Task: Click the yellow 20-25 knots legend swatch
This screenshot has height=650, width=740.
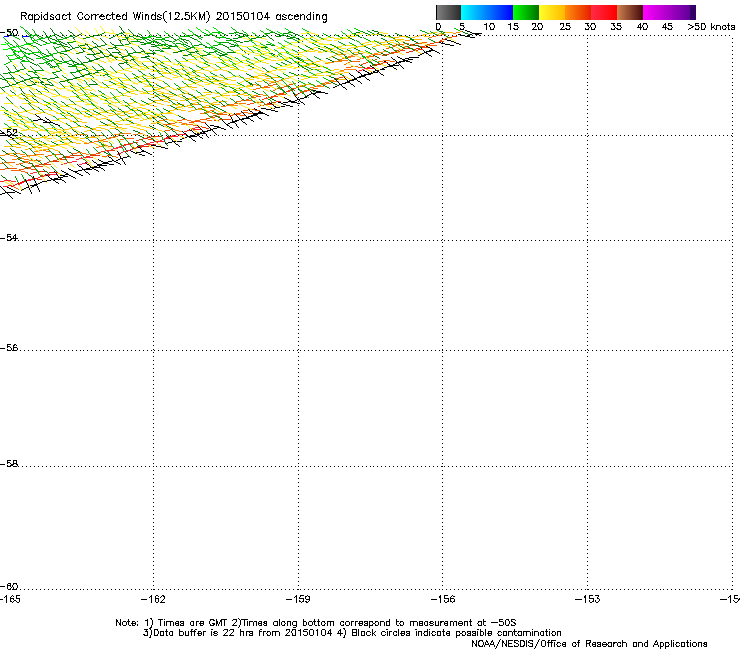Action: tap(552, 12)
